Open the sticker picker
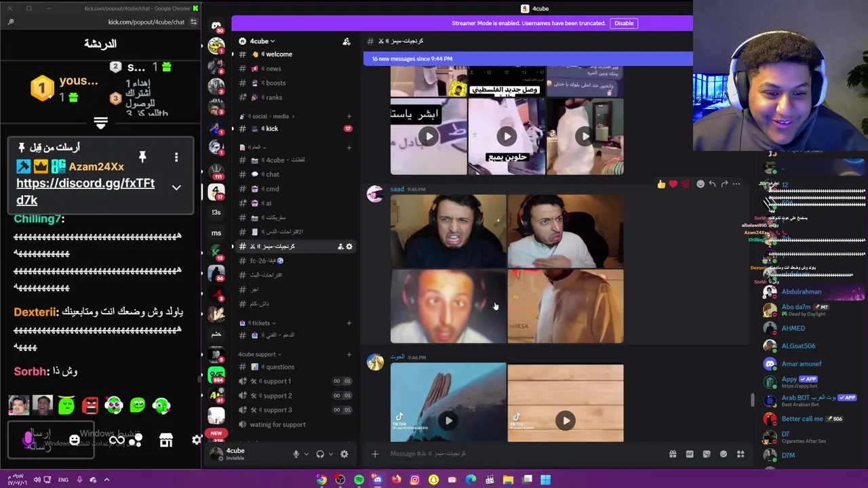The image size is (868, 488). (707, 454)
